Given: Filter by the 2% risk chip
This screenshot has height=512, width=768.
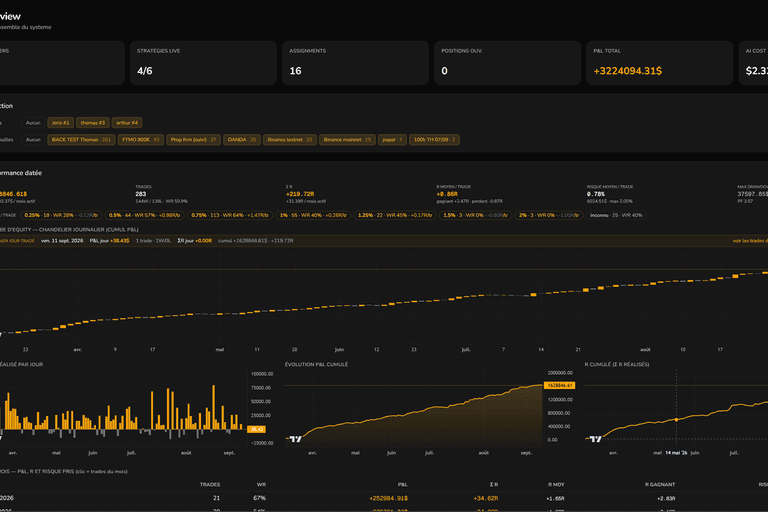Looking at the screenshot, I should coord(549,215).
